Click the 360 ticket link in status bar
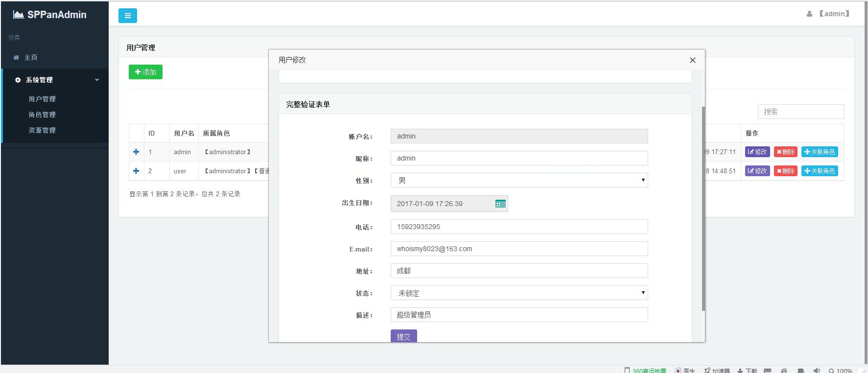868x373 pixels. 645,371
